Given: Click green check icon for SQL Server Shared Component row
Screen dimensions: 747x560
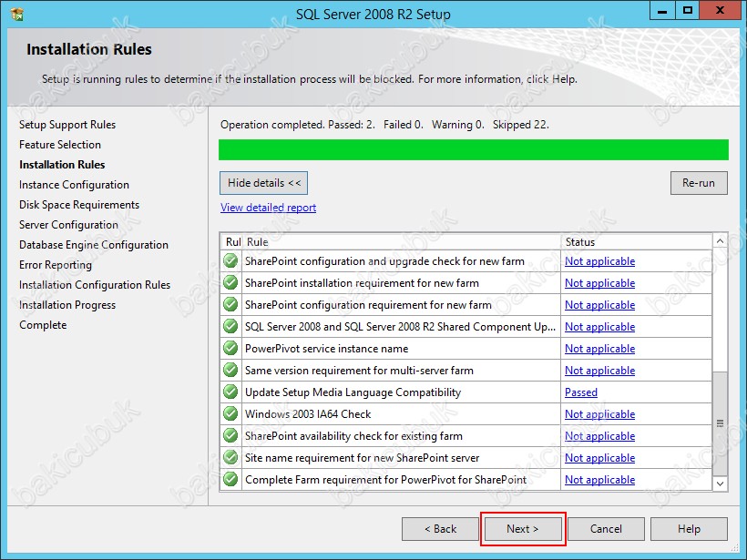Looking at the screenshot, I should (x=230, y=327).
